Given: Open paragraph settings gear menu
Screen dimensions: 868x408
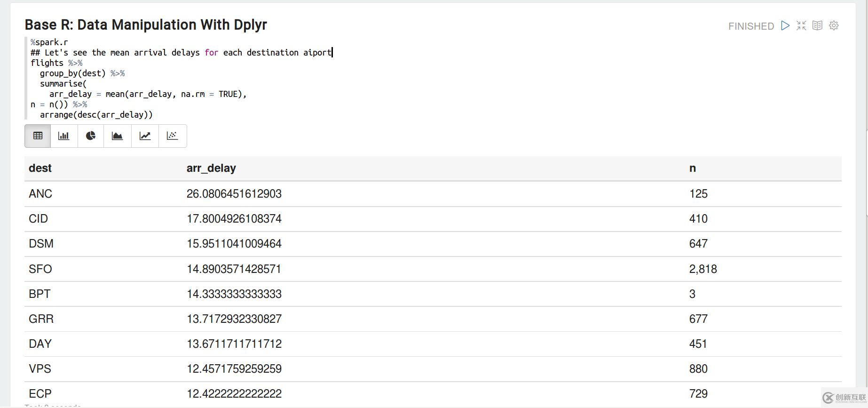Looking at the screenshot, I should point(834,25).
